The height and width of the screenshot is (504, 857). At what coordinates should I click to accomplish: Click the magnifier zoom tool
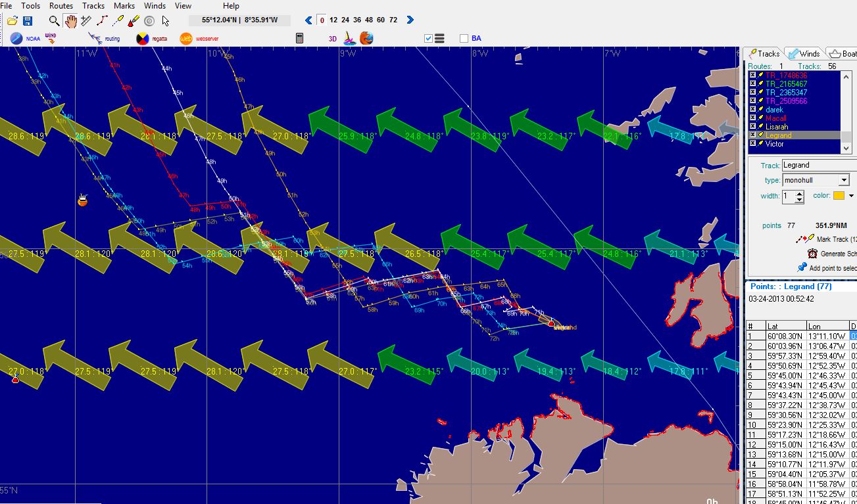[55, 20]
